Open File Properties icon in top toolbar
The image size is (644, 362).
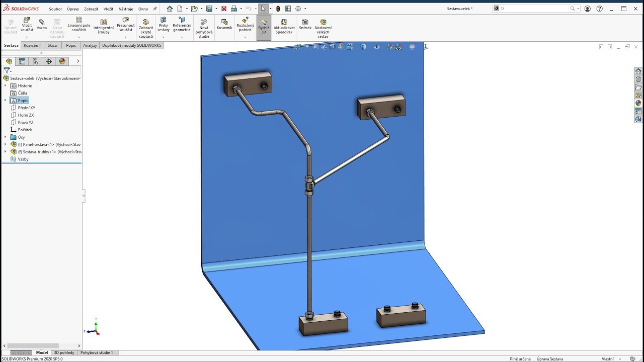click(287, 9)
